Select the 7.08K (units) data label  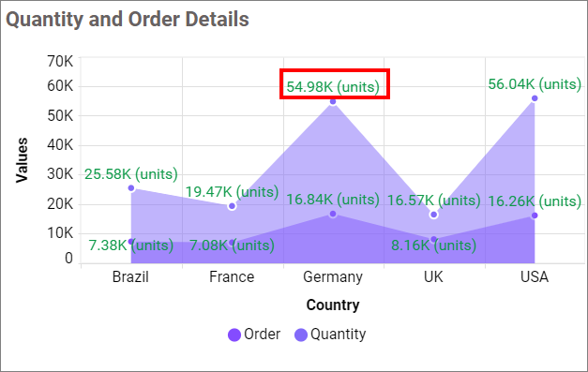(232, 246)
